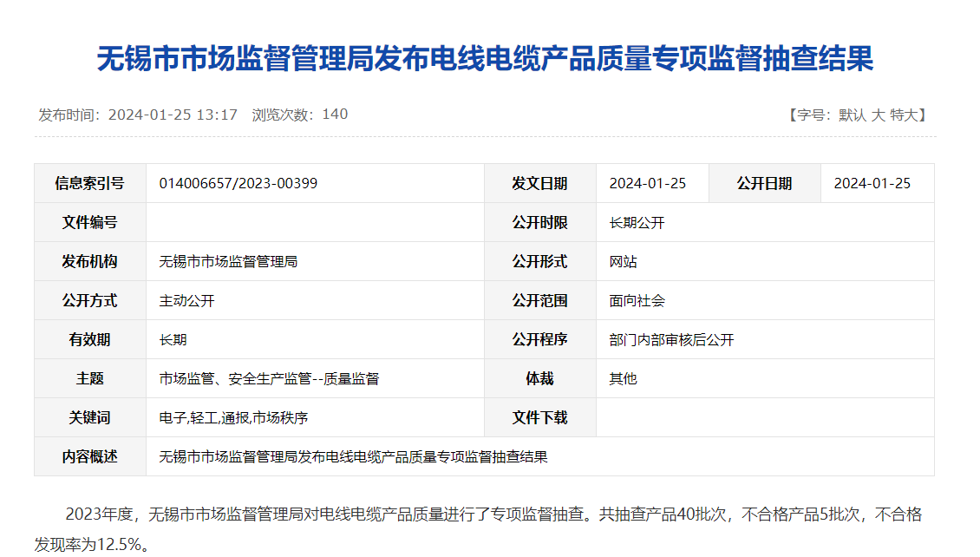Click the 浏览次数 view count 140

tap(332, 114)
